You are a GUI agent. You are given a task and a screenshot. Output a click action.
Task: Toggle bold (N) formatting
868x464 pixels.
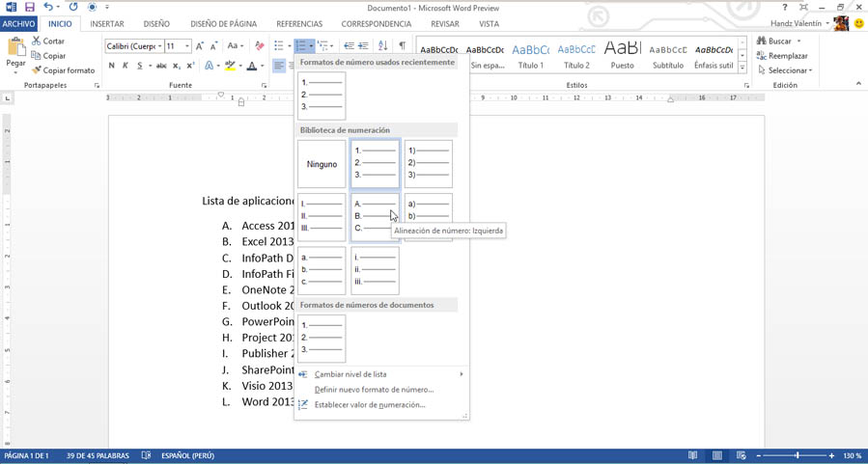[112, 66]
